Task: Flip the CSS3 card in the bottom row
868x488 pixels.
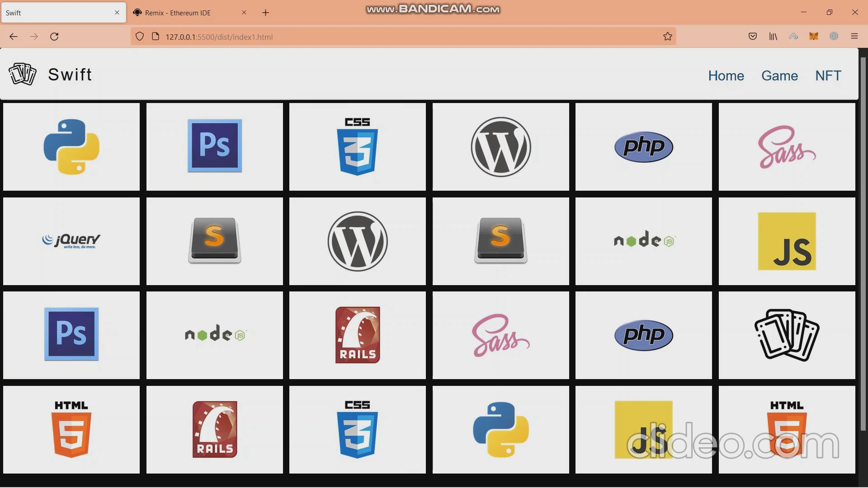Action: (x=358, y=430)
